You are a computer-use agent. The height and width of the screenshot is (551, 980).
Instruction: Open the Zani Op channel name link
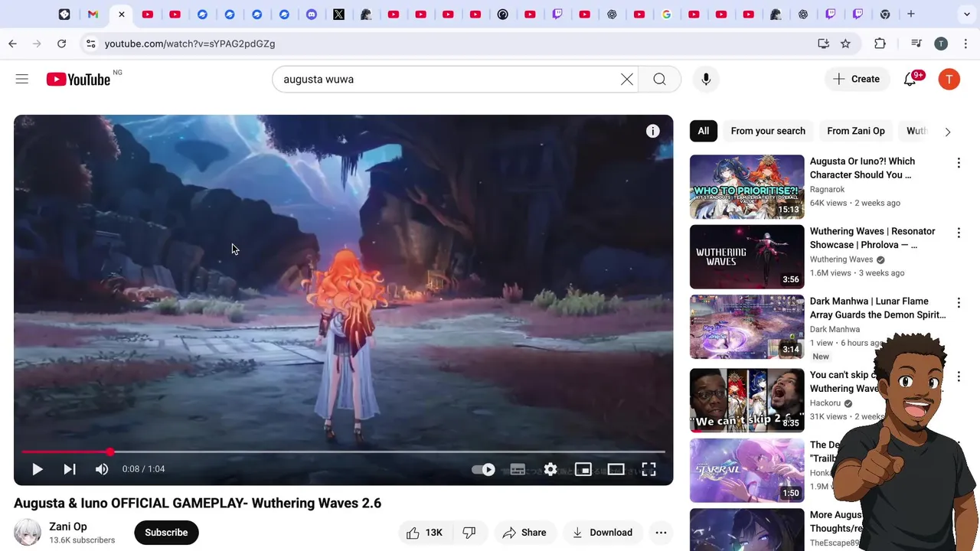pos(68,527)
